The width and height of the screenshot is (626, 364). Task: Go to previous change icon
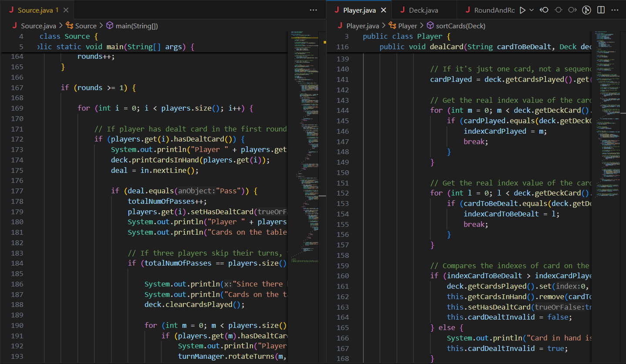click(x=544, y=10)
